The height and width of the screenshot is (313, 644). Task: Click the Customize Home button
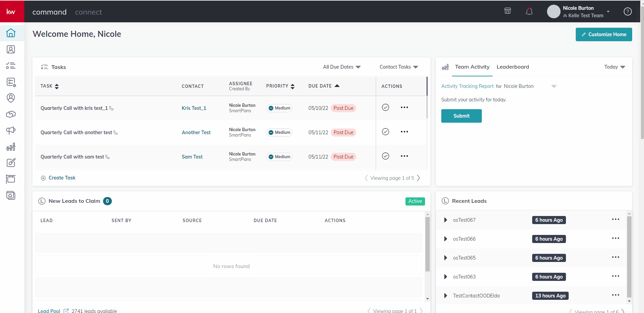click(604, 34)
